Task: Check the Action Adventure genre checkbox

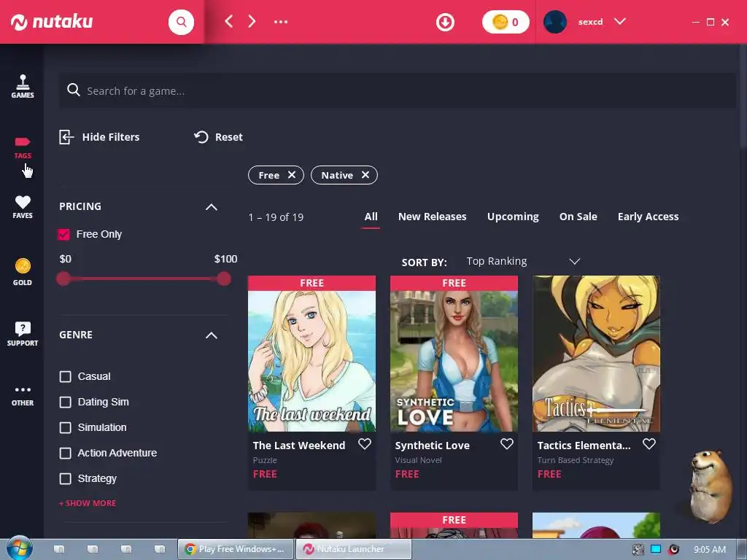Action: (x=65, y=454)
